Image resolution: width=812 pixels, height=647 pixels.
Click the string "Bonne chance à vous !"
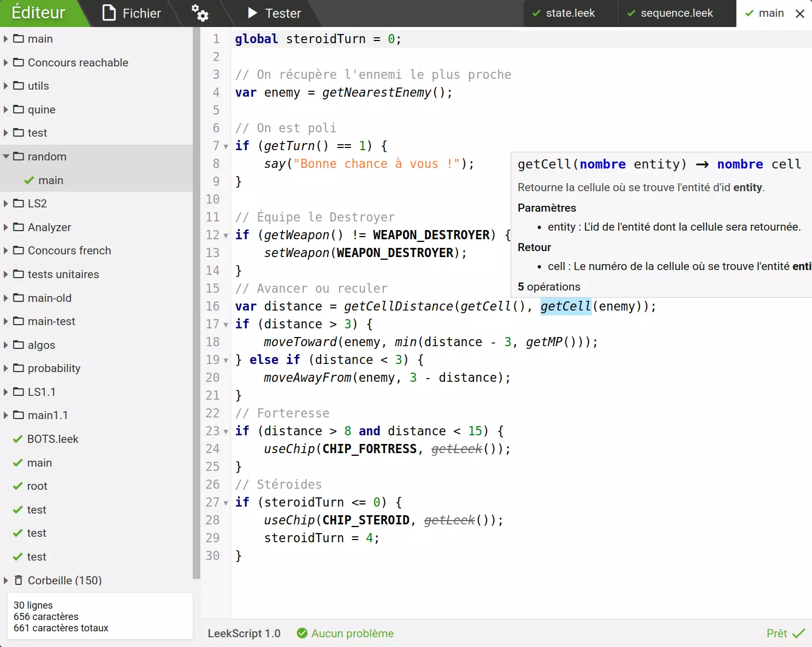(x=376, y=164)
